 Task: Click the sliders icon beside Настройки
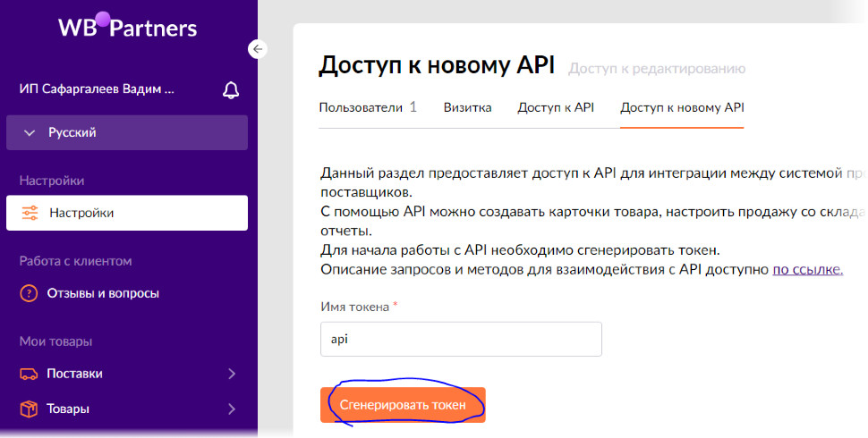pos(30,213)
